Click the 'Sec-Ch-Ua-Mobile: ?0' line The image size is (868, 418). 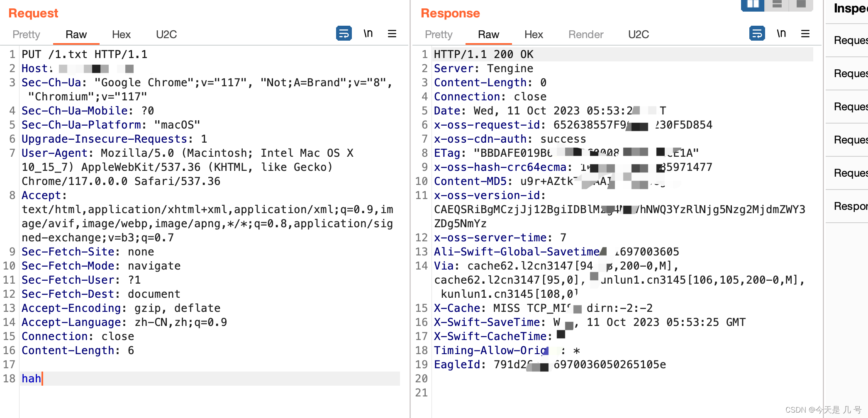(x=88, y=111)
